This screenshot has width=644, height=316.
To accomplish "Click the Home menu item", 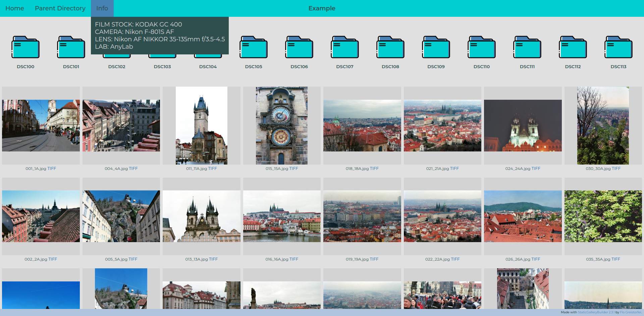I will [x=15, y=8].
